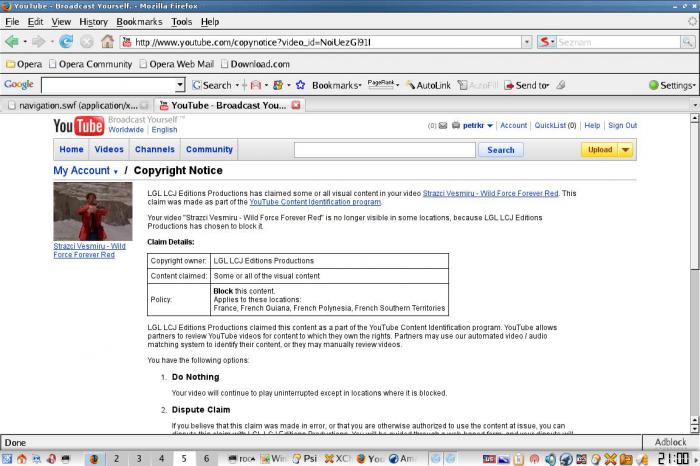
Task: Click the Strazci Vesmiru video thumbnail
Action: tap(93, 211)
